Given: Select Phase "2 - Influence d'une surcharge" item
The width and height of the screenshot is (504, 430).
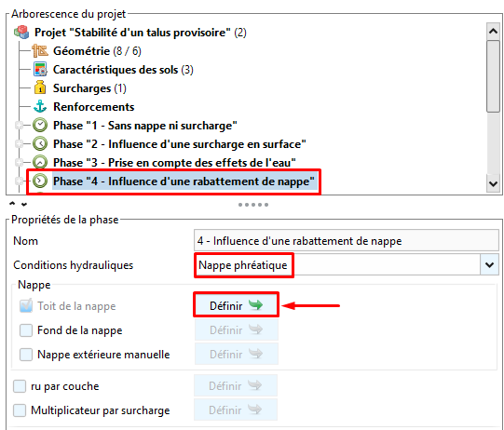Looking at the screenshot, I should pos(180,144).
